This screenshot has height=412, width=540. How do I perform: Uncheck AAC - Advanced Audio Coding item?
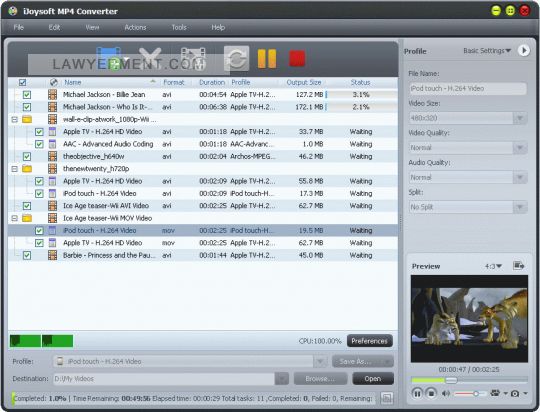pyautogui.click(x=39, y=144)
